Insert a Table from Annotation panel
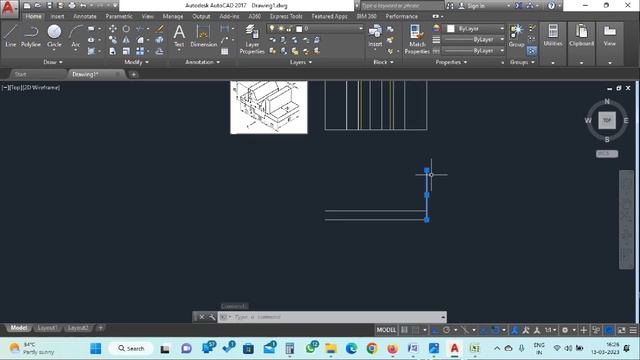The height and width of the screenshot is (360, 640). (x=224, y=51)
